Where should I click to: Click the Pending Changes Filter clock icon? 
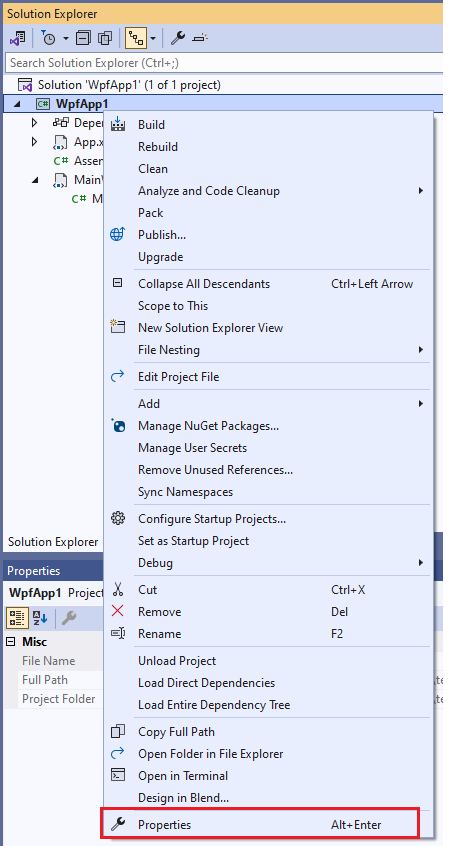(x=49, y=39)
